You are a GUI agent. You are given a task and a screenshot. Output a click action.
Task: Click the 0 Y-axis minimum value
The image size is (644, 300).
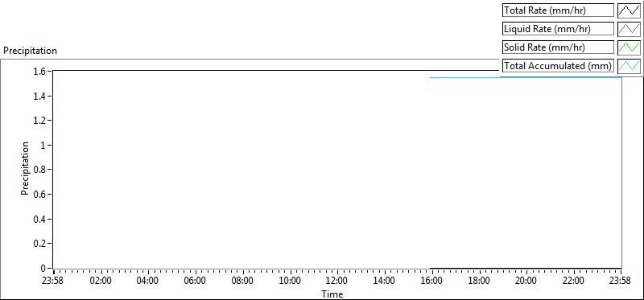pyautogui.click(x=43, y=268)
